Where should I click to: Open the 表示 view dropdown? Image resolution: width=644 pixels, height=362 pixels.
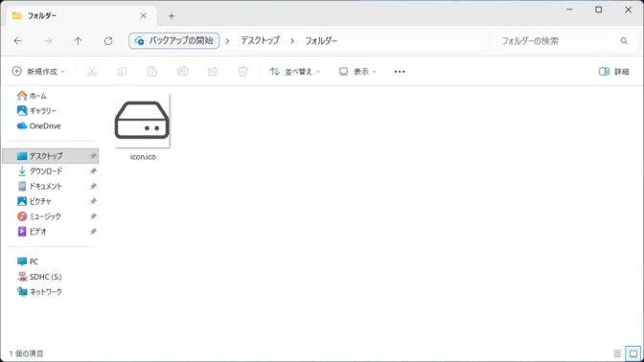(357, 72)
